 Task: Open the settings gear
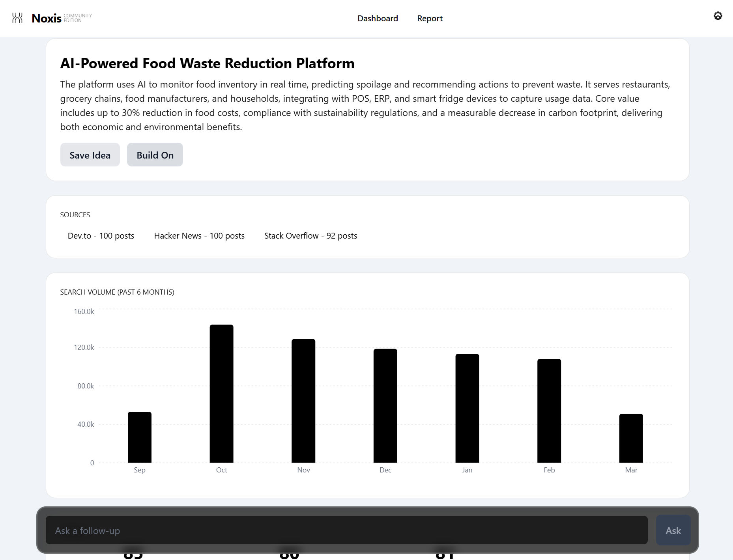pyautogui.click(x=718, y=16)
